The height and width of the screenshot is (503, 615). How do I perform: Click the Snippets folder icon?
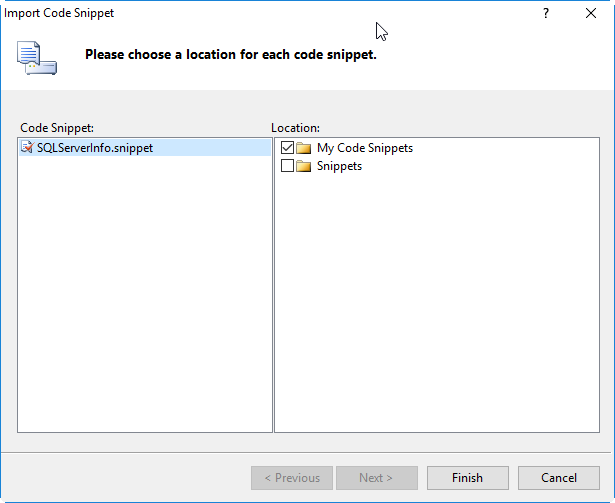(304, 166)
